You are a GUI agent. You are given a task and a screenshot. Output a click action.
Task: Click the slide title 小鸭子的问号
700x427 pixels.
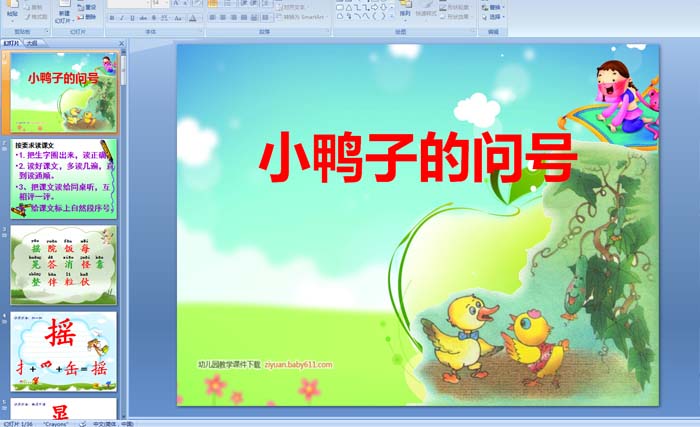pyautogui.click(x=417, y=157)
